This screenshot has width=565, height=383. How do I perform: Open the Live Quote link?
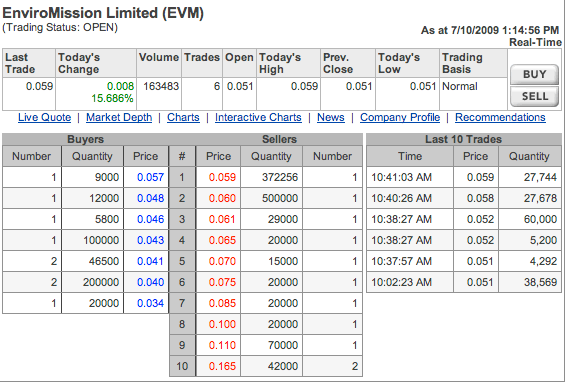click(x=44, y=117)
